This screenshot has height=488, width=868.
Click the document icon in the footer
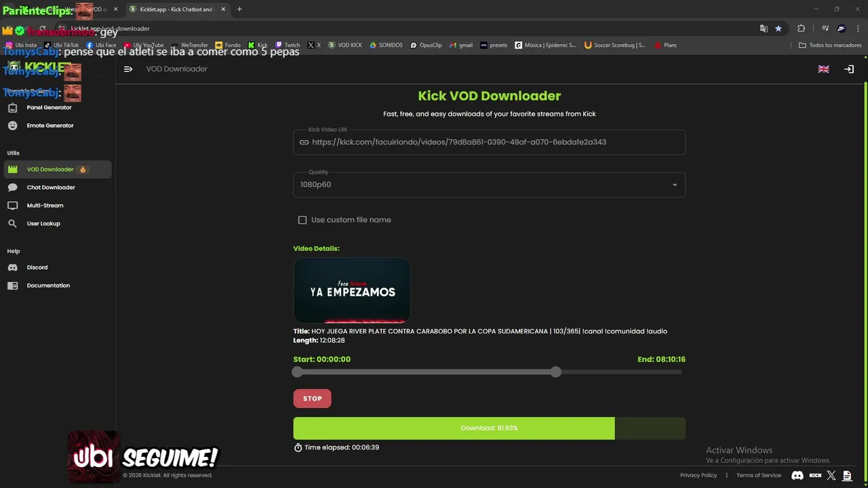847,476
